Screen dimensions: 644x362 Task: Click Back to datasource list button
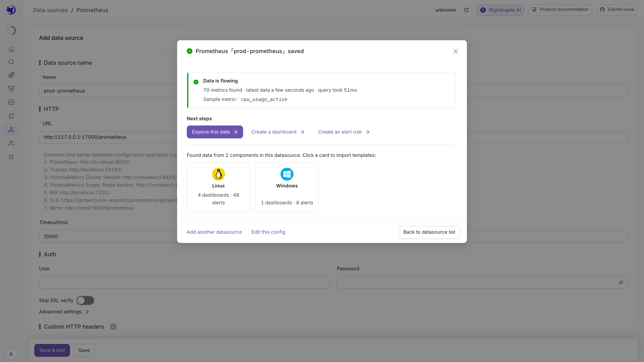pyautogui.click(x=429, y=232)
